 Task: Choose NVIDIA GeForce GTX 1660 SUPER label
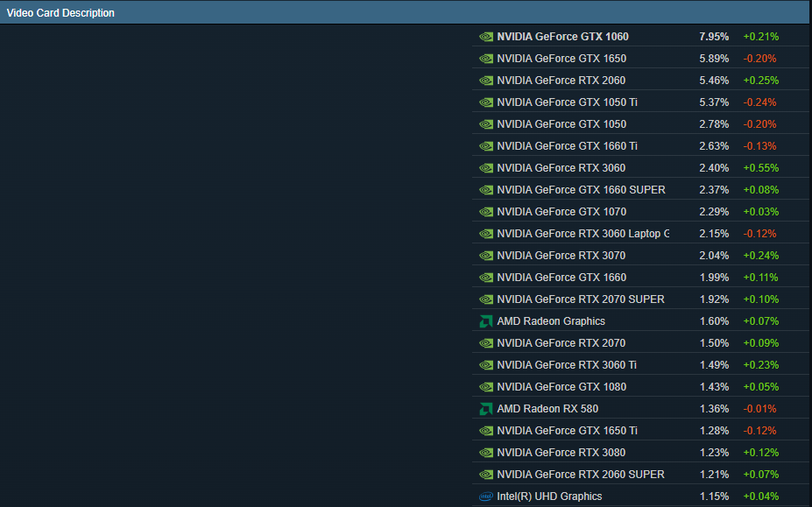(581, 190)
